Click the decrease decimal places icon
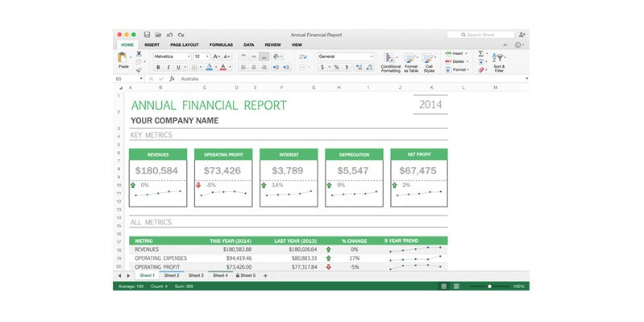 (x=369, y=68)
